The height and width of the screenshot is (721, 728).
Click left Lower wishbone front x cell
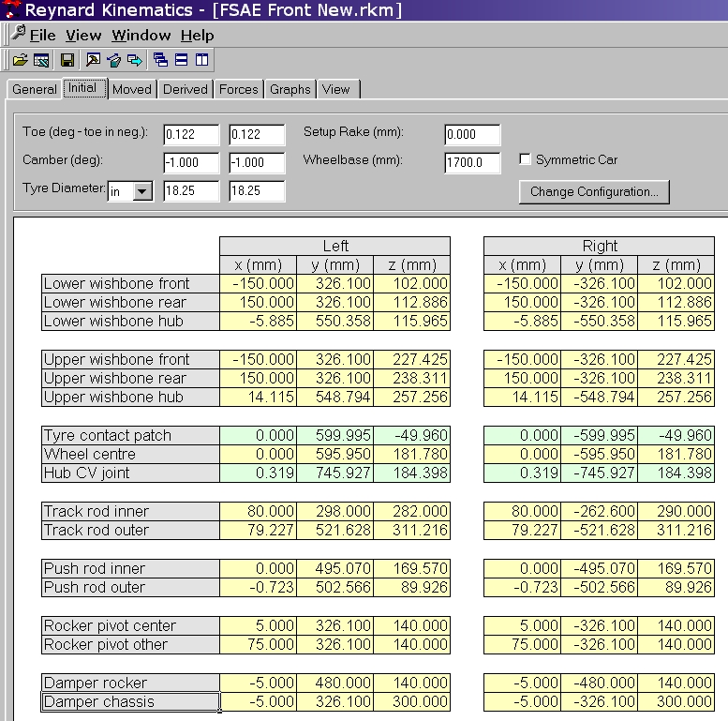(258, 283)
